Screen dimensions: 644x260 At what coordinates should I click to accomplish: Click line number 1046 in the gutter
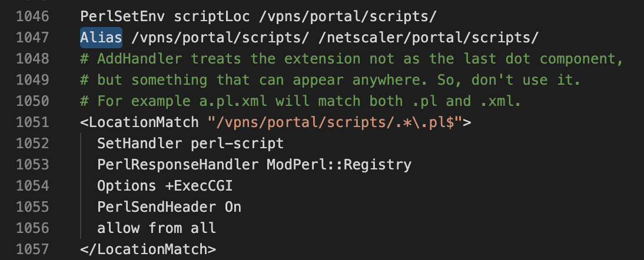coord(32,16)
